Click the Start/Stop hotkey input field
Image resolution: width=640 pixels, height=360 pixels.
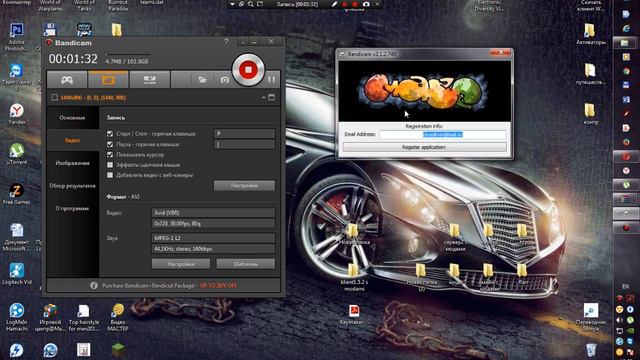(x=244, y=133)
